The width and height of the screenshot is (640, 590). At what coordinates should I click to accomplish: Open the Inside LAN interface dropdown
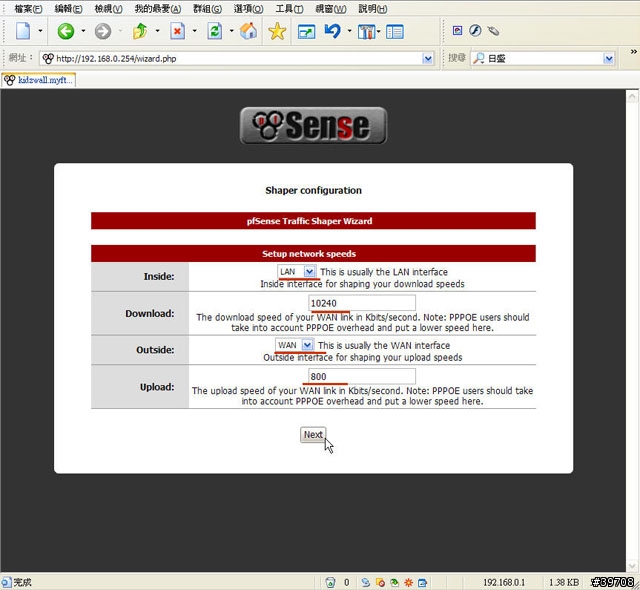pos(296,271)
